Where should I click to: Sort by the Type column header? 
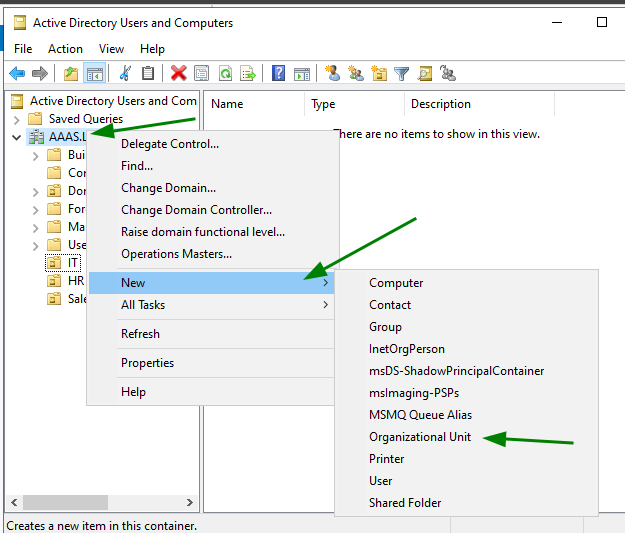click(x=354, y=104)
